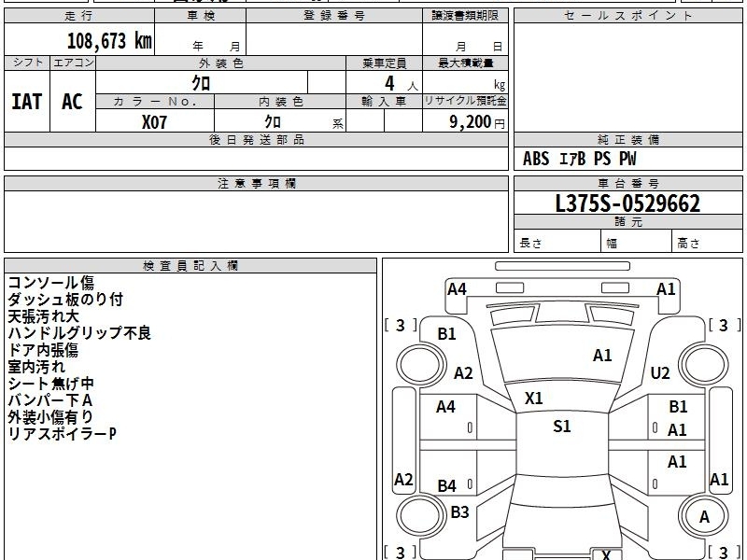The image size is (747, 560).
Task: Click the note ドア内張傷
Action: pos(43,350)
